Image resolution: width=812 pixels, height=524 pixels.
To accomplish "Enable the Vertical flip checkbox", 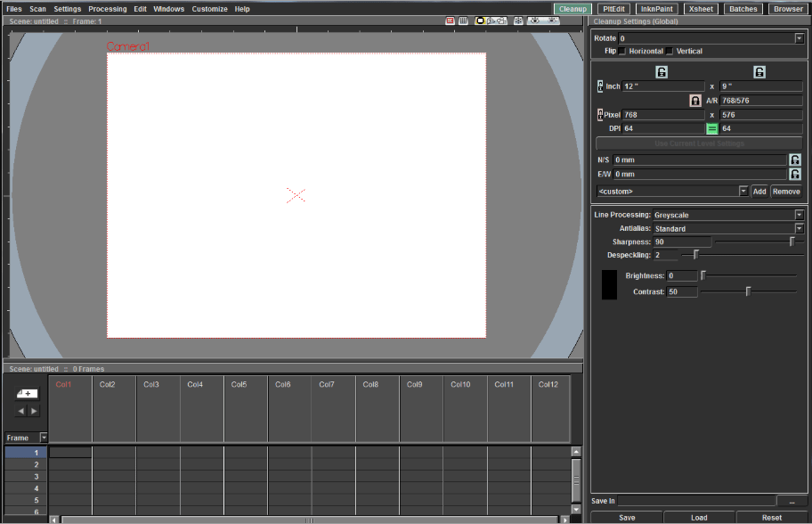I will tap(670, 52).
